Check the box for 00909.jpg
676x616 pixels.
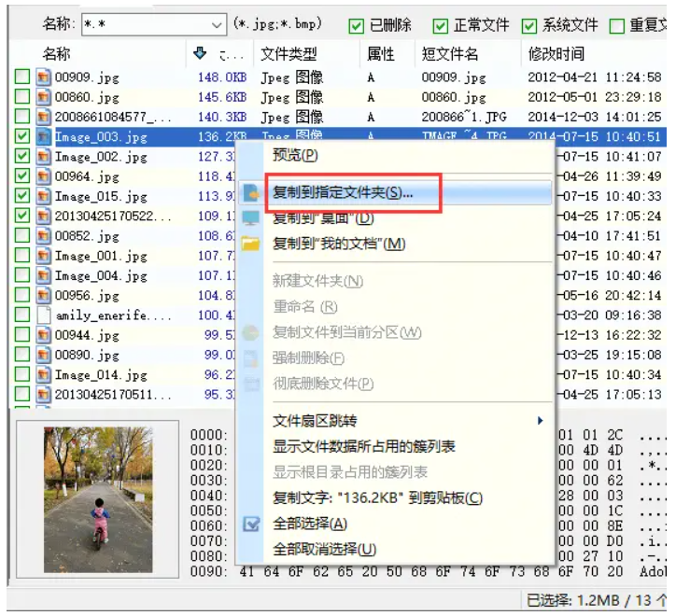click(22, 77)
